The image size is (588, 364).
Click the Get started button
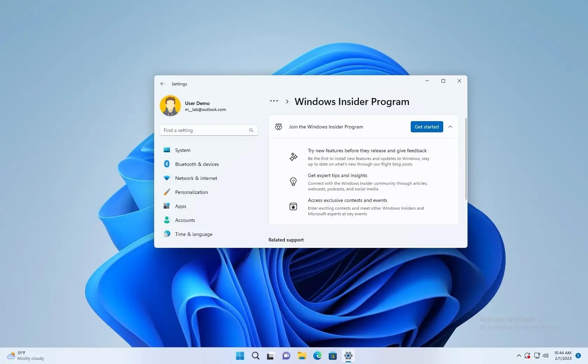pyautogui.click(x=426, y=127)
